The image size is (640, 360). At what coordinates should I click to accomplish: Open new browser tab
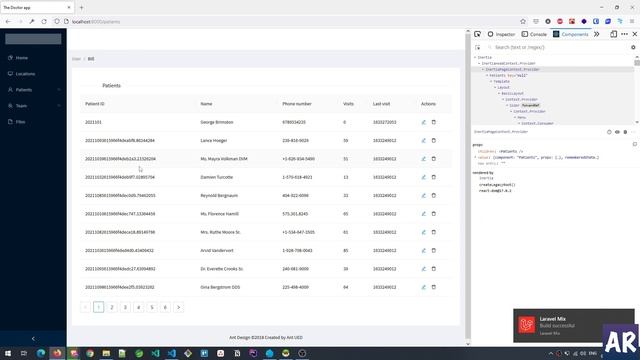[81, 7]
